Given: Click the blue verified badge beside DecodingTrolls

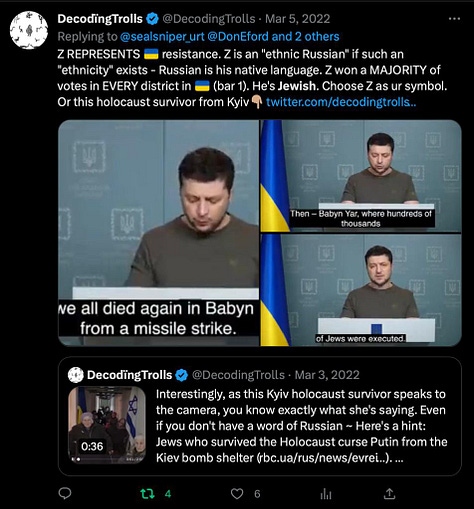Looking at the screenshot, I should click(x=153, y=19).
